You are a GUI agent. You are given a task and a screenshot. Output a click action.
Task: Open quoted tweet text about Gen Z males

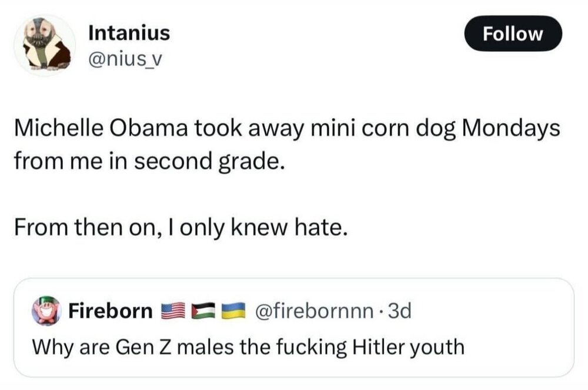[x=248, y=347]
